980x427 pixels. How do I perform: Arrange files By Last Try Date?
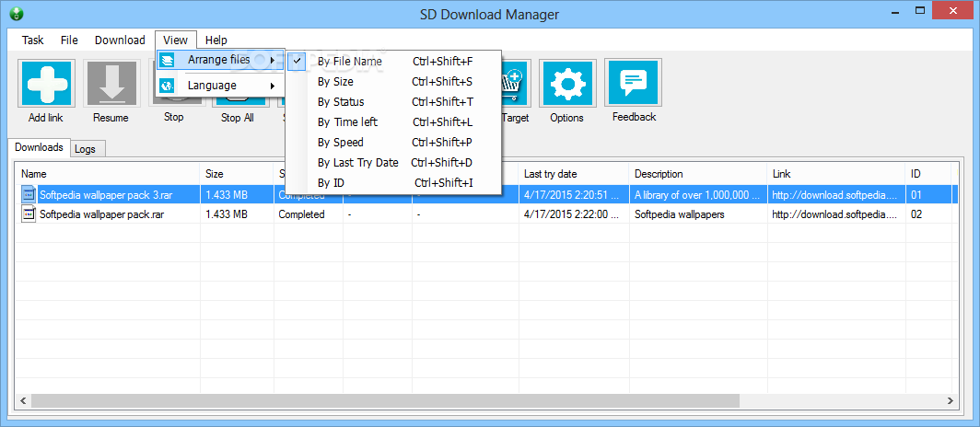point(394,162)
